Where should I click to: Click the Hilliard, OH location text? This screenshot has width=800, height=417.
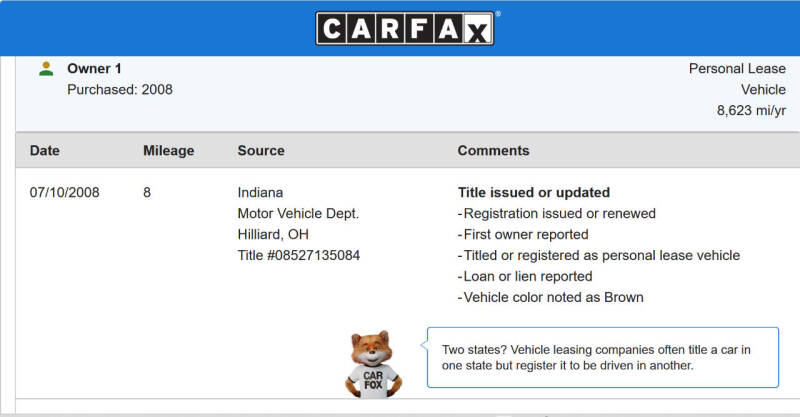(x=273, y=234)
